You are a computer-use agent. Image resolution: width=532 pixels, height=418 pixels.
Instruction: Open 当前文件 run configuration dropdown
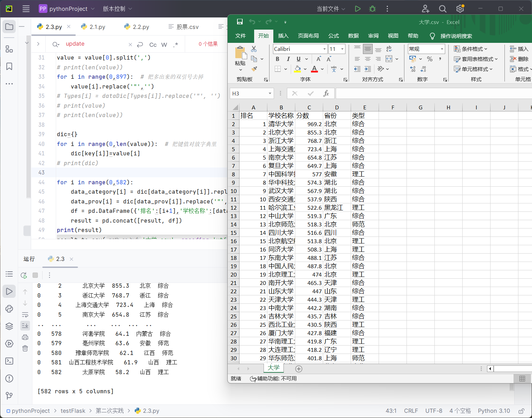point(331,9)
